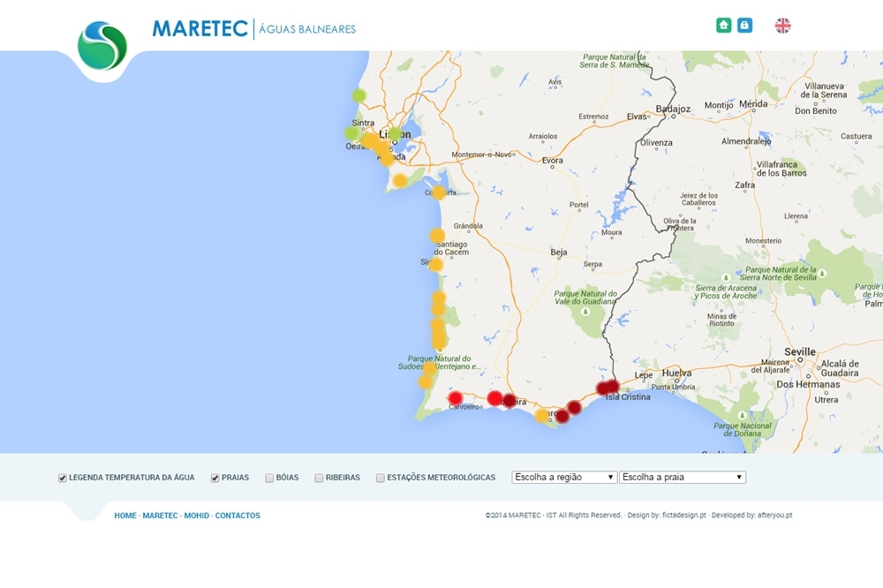Select the yellow marker at Sines
Viewport: 883px width, 588px height.
[435, 264]
